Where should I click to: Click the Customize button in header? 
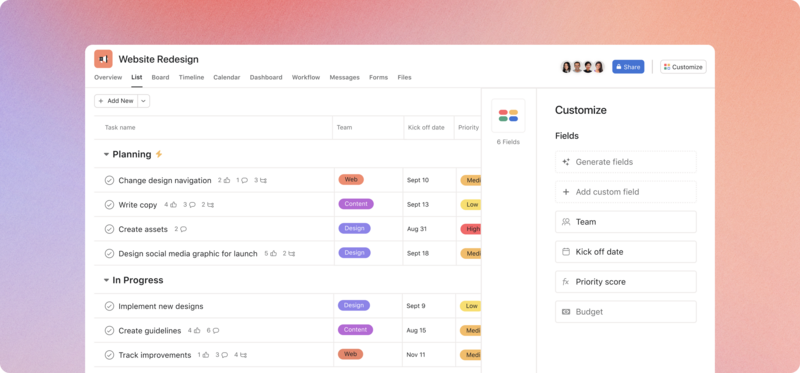tap(683, 67)
